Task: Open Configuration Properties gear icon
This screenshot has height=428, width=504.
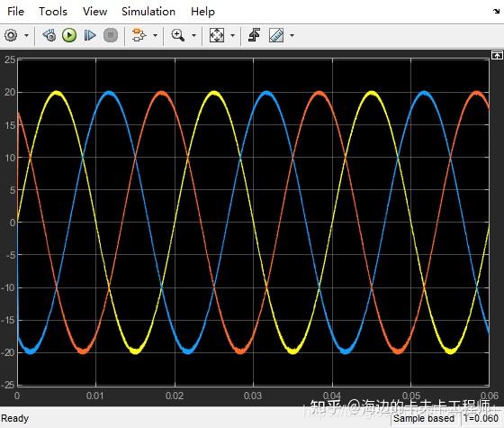Action: 11,35
